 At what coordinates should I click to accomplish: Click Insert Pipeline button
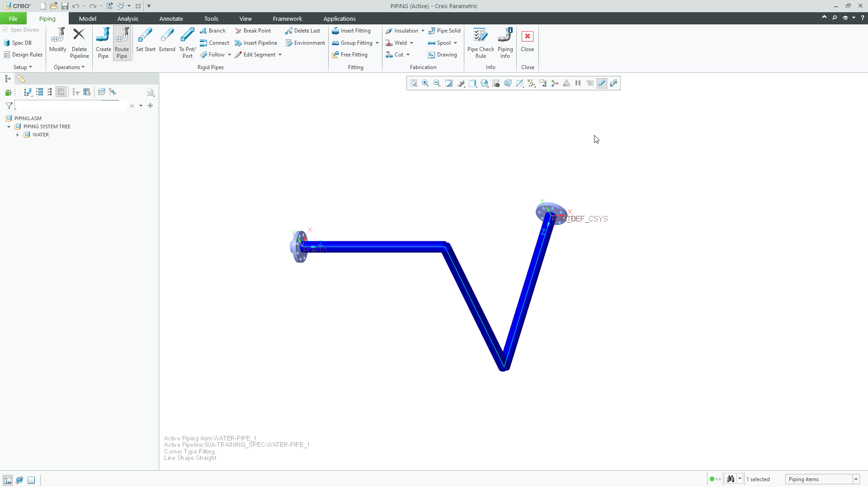click(256, 43)
